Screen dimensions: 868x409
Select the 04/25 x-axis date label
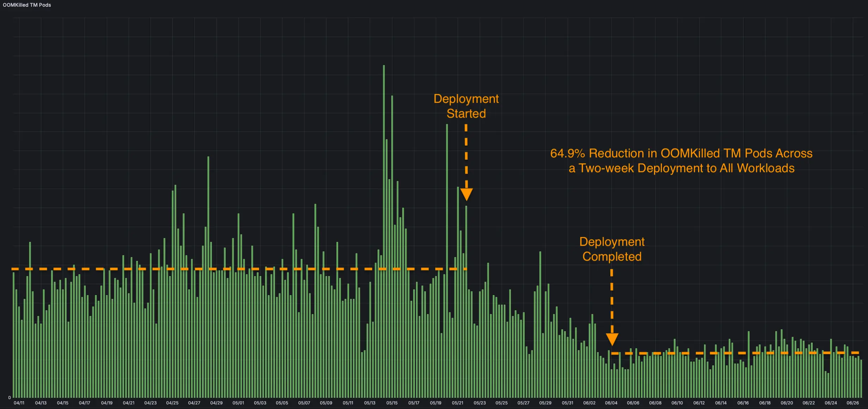[172, 403]
